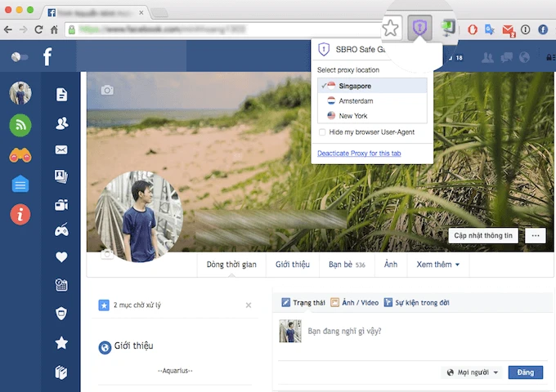Viewport: 556px width, 392px height.
Task: Open the green RSS feed sidebar icon
Action: tap(20, 124)
